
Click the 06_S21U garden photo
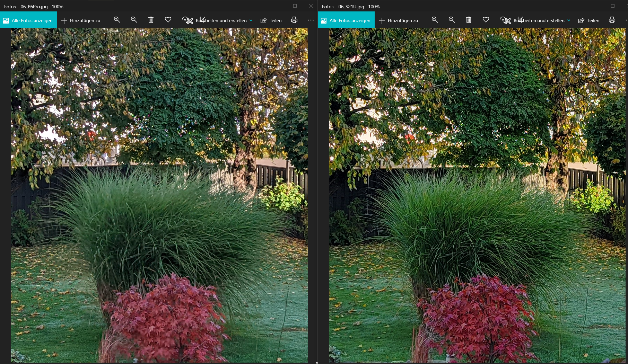pyautogui.click(x=477, y=195)
